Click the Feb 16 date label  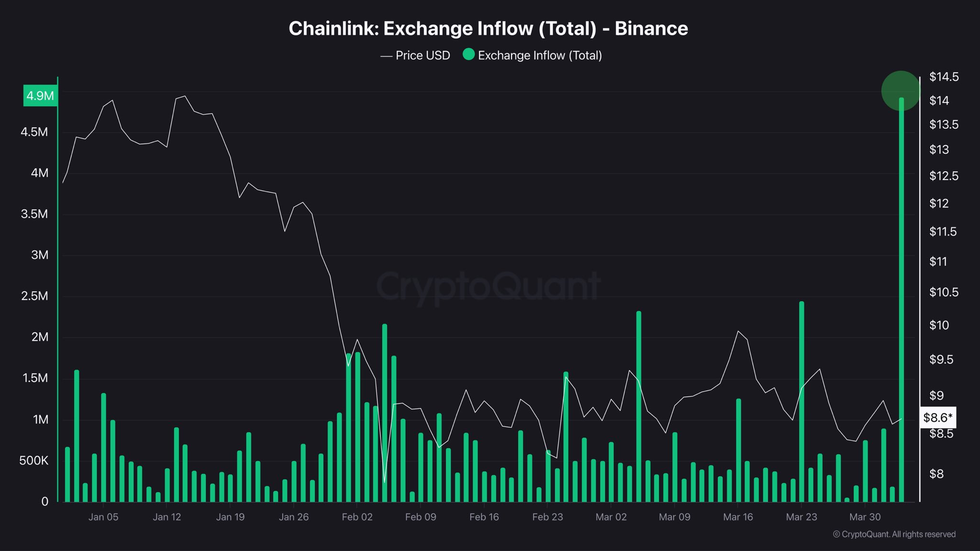(x=484, y=517)
